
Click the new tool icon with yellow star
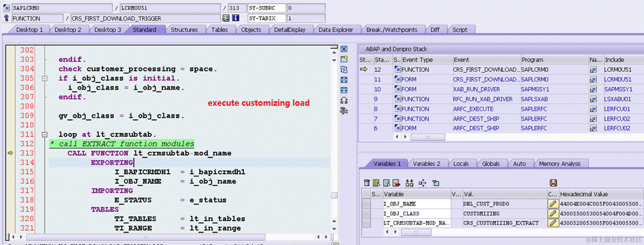[344, 59]
